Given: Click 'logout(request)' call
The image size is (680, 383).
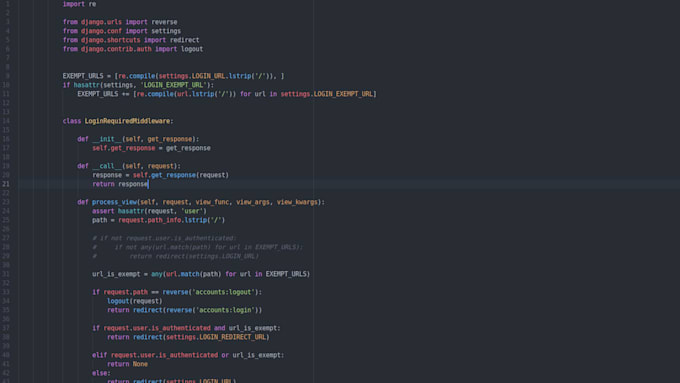Looking at the screenshot, I should [x=134, y=301].
